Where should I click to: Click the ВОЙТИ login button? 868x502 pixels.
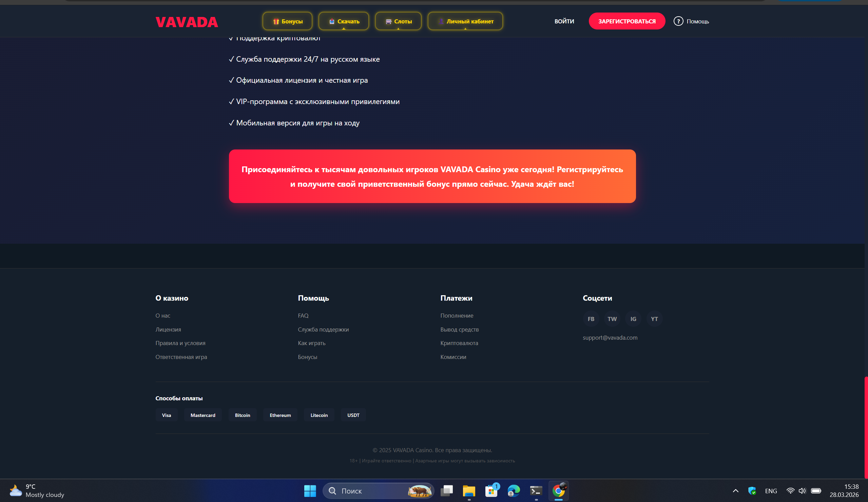pos(564,21)
